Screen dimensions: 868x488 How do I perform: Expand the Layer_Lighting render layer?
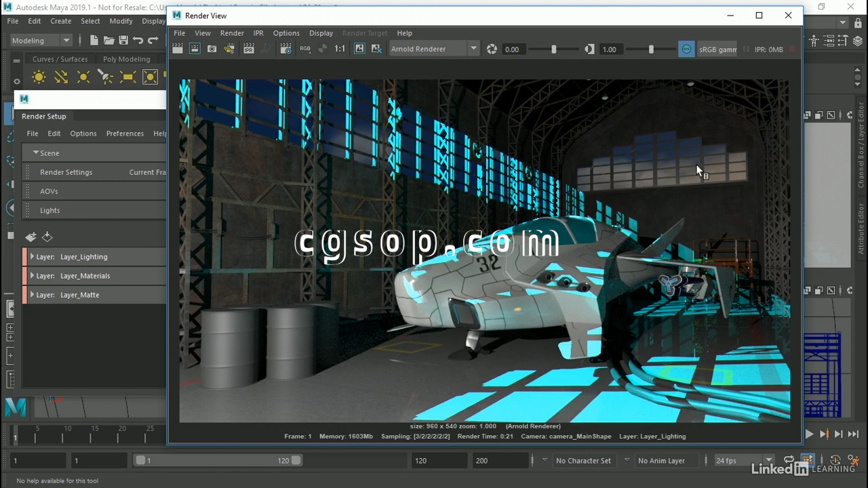pos(32,257)
